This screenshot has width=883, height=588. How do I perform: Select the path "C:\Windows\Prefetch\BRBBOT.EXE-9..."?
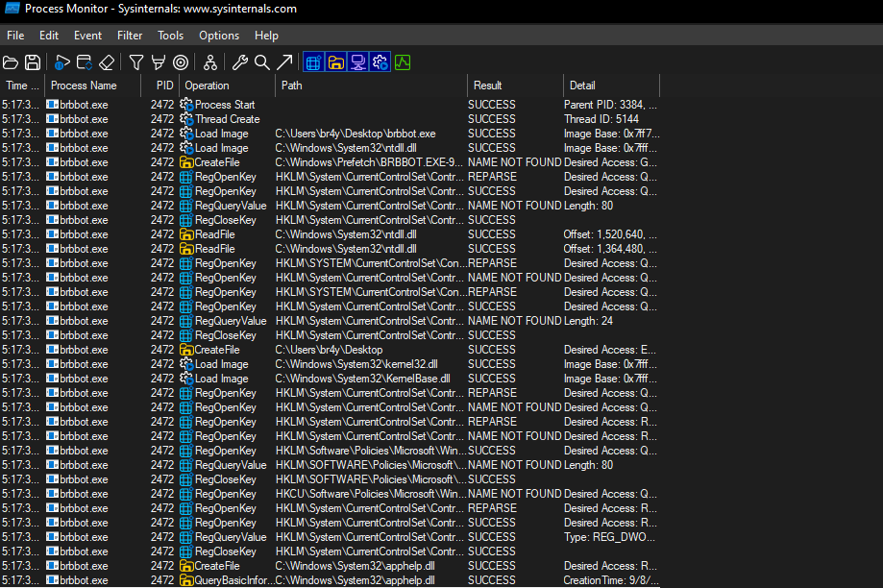369,162
